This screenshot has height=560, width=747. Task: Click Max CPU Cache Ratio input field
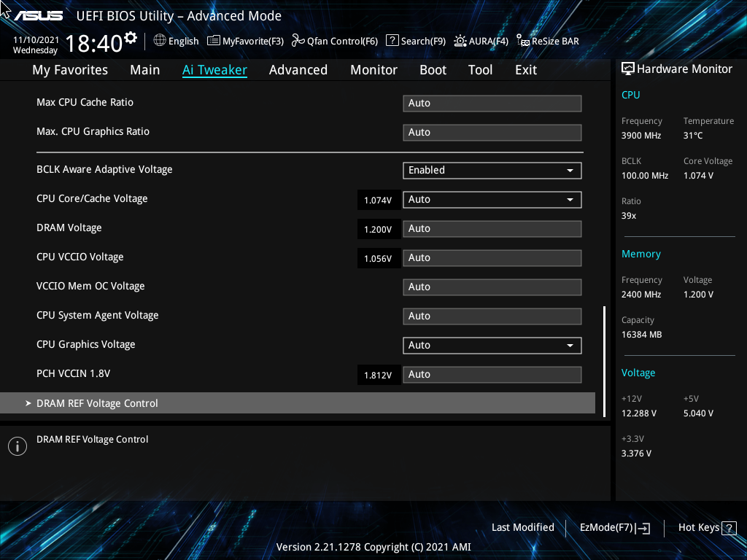tap(492, 104)
